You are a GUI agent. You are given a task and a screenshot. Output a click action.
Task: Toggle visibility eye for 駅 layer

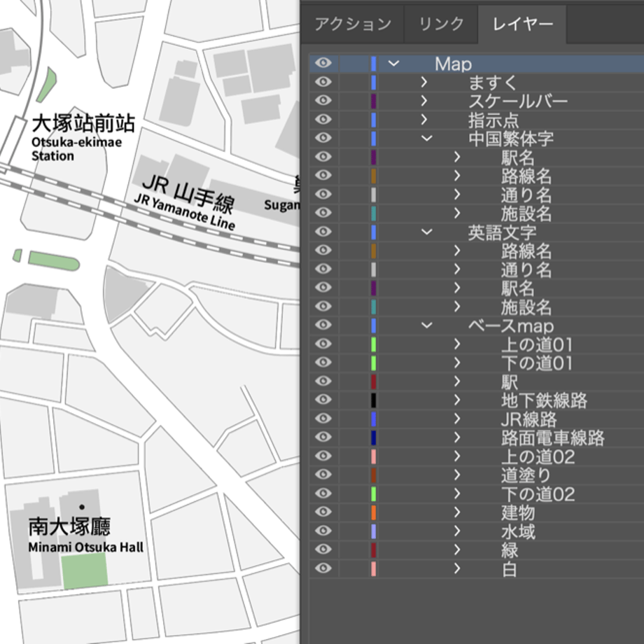(323, 381)
